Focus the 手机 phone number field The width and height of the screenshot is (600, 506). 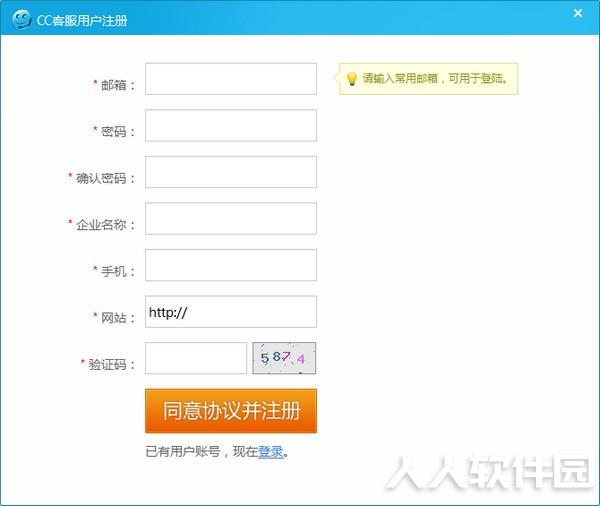tap(231, 265)
